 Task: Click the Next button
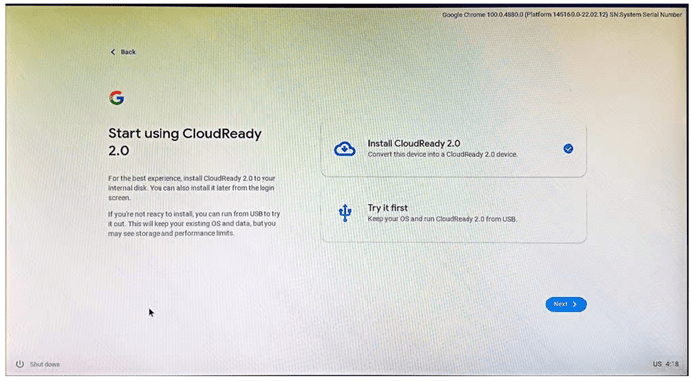[566, 304]
